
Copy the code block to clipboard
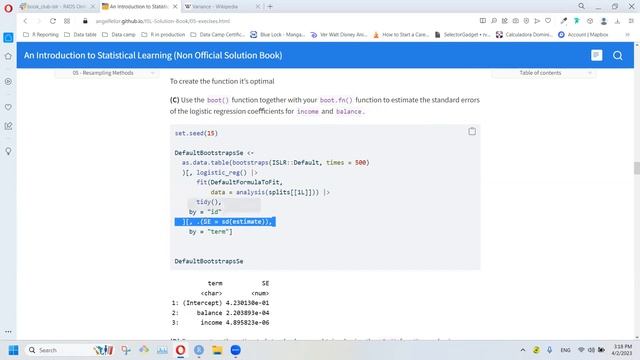tap(472, 131)
